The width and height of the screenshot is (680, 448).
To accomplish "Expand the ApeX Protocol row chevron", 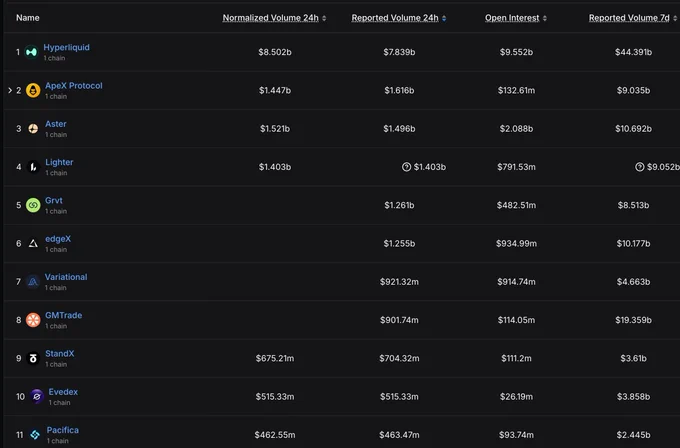I will click(10, 90).
